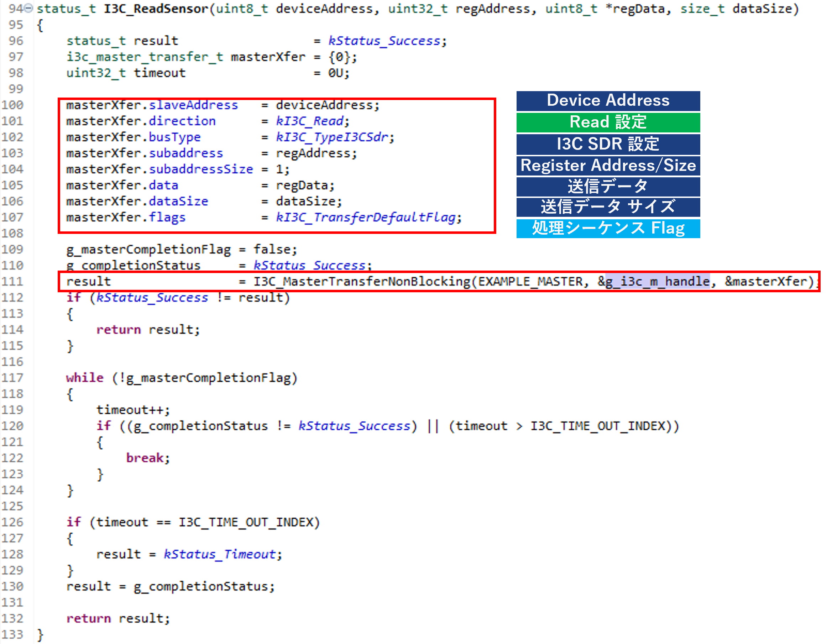Screen dimensions: 832x644
Task: Follow the kI3C_TransferDefaultFlag hyperlink
Action: pyautogui.click(x=368, y=217)
